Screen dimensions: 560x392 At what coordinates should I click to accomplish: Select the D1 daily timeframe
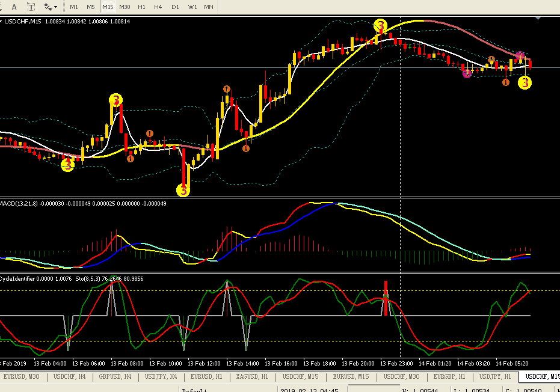click(175, 7)
